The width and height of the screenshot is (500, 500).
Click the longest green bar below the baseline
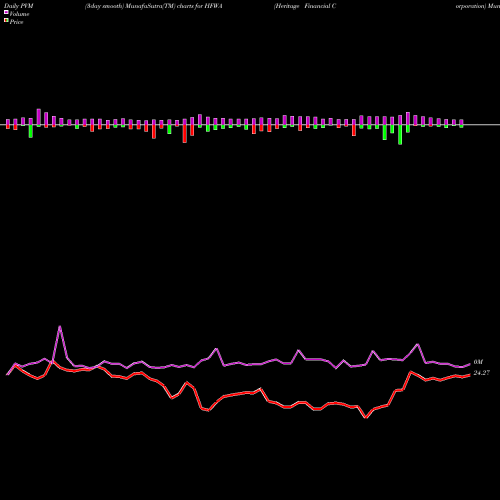400,135
